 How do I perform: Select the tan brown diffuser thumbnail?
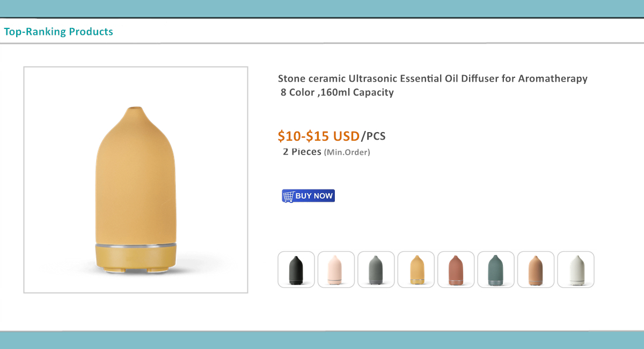pyautogui.click(x=536, y=270)
